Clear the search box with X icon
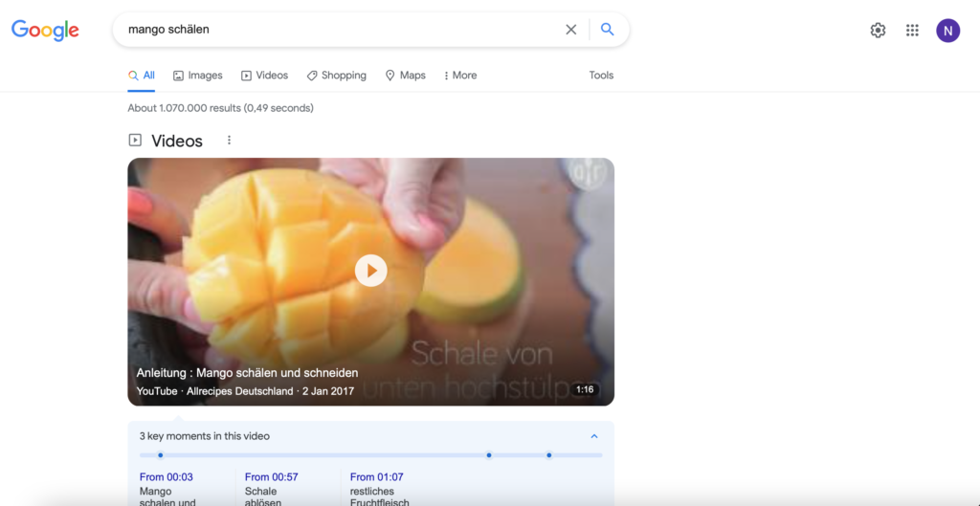This screenshot has height=506, width=980. pos(570,30)
